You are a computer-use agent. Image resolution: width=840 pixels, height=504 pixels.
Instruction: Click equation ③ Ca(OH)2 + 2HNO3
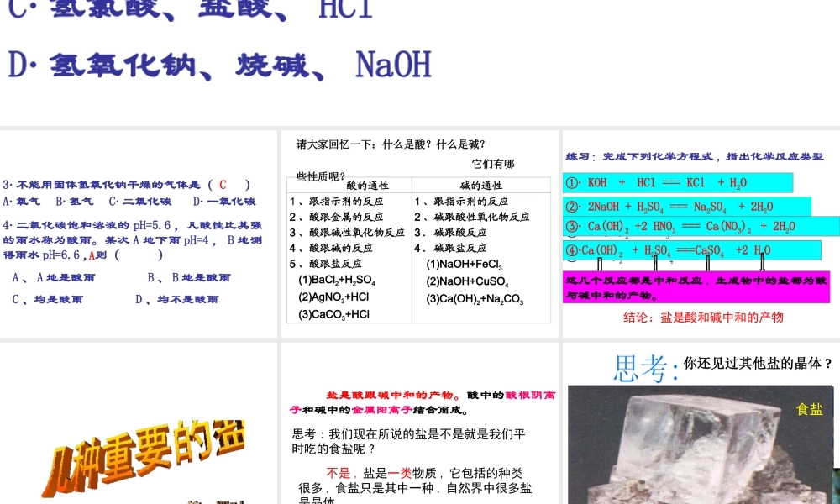[x=701, y=226]
